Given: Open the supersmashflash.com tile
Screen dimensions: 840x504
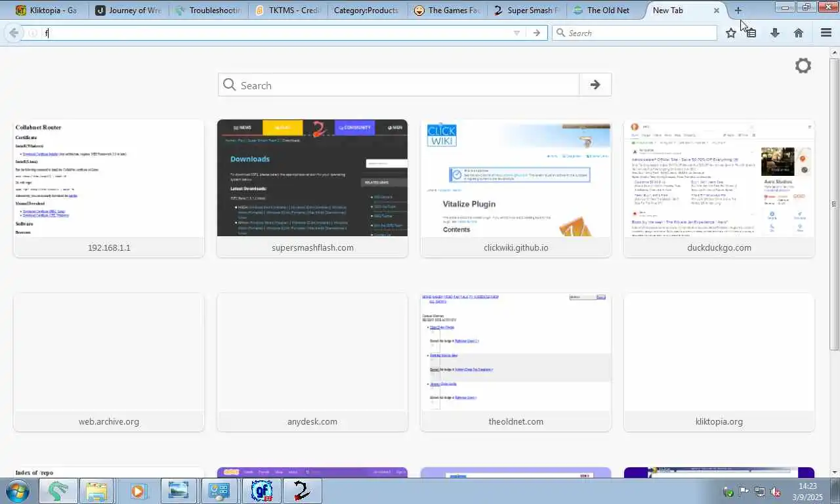Looking at the screenshot, I should pyautogui.click(x=312, y=188).
